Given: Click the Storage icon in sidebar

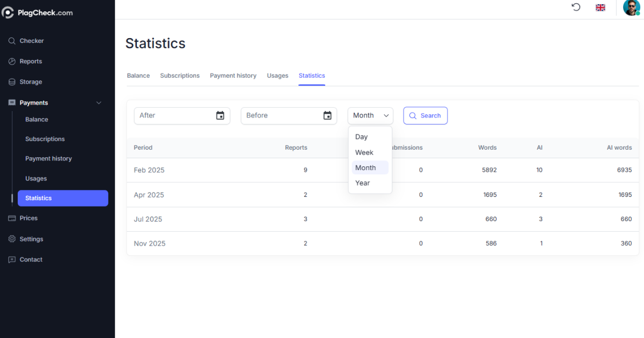Looking at the screenshot, I should [x=11, y=81].
